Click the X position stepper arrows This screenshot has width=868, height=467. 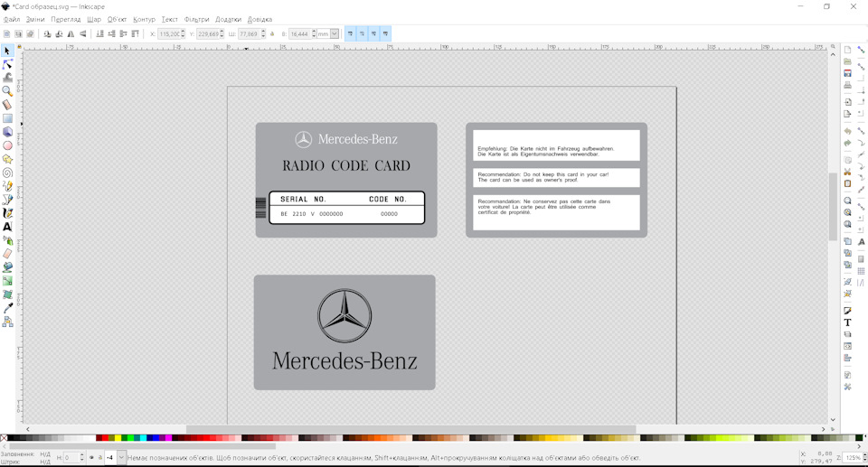coord(183,33)
